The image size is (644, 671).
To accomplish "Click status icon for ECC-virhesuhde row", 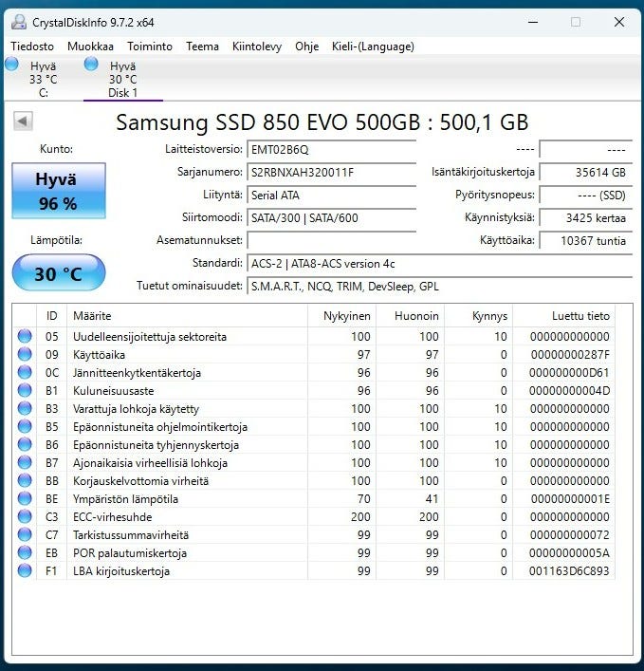I will [25, 517].
